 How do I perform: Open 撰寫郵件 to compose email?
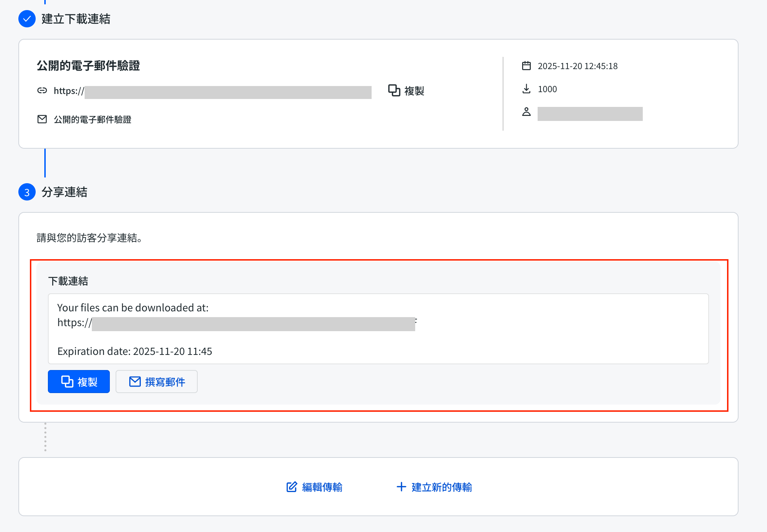pyautogui.click(x=157, y=382)
